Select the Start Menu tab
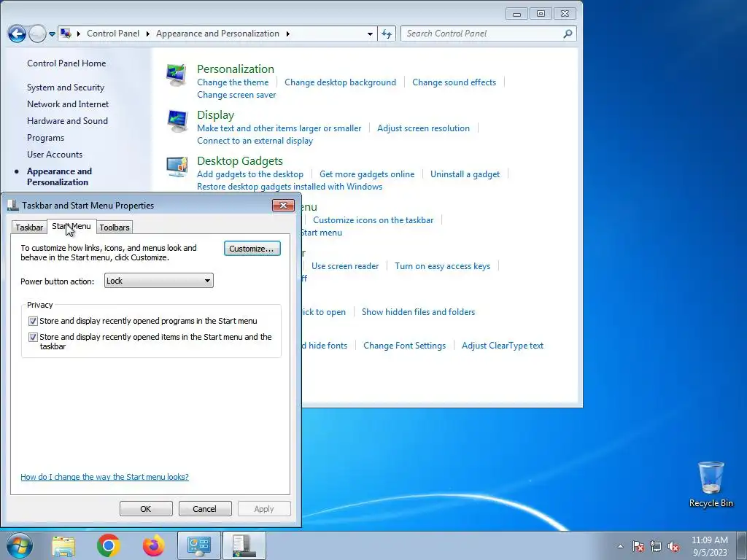747x560 pixels. (71, 226)
